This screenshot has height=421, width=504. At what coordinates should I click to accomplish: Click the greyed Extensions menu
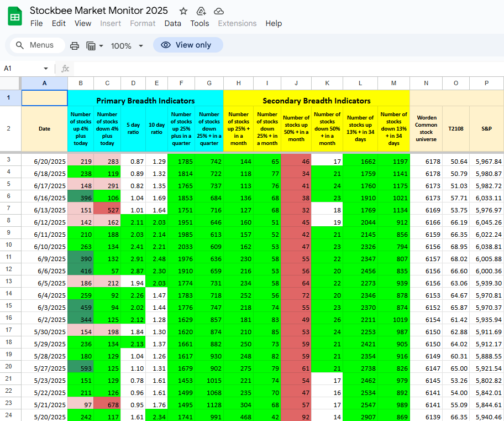237,23
